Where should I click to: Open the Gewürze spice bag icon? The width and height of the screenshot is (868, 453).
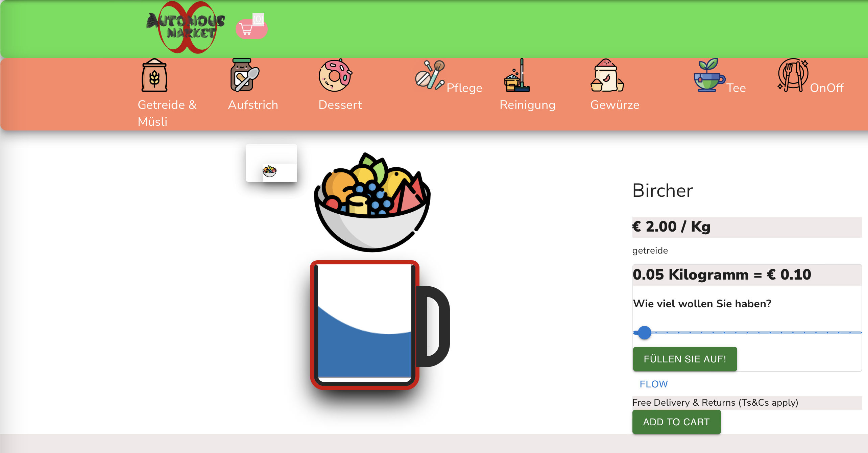[x=607, y=75]
